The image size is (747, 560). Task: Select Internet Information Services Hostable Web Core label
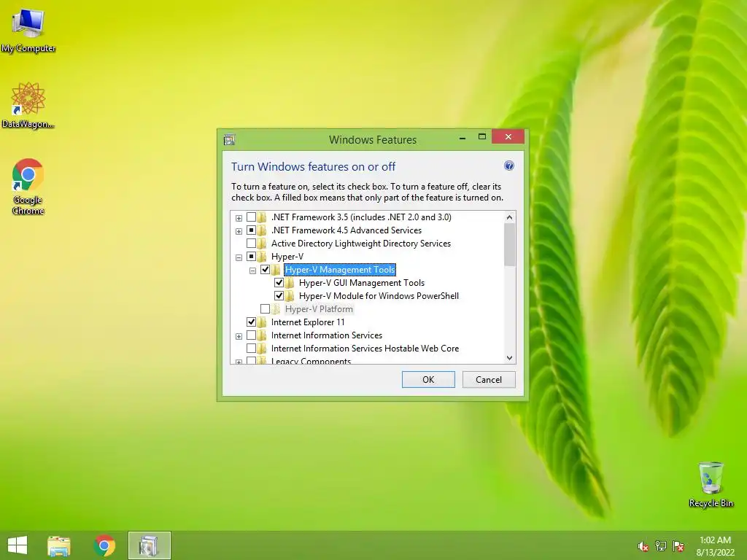365,349
